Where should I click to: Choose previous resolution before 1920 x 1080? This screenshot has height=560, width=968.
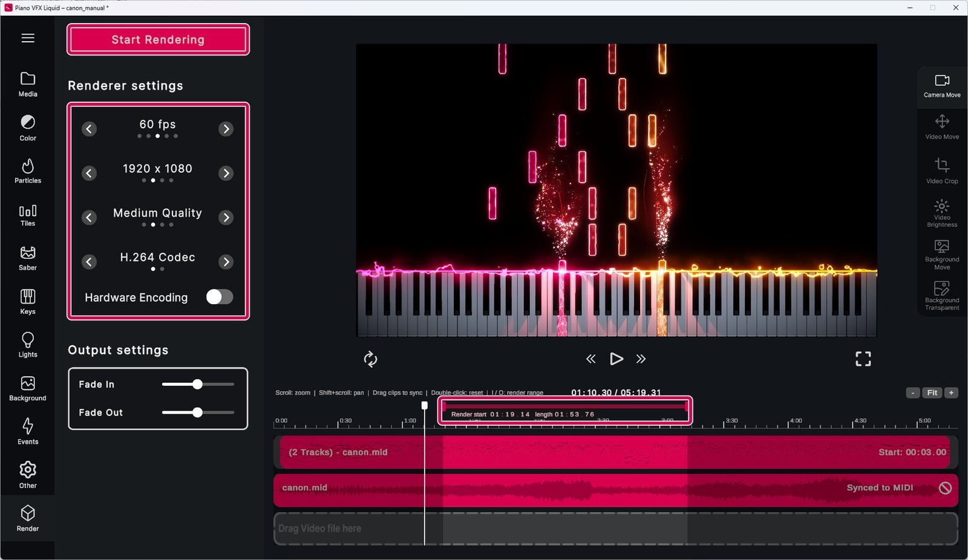point(89,174)
